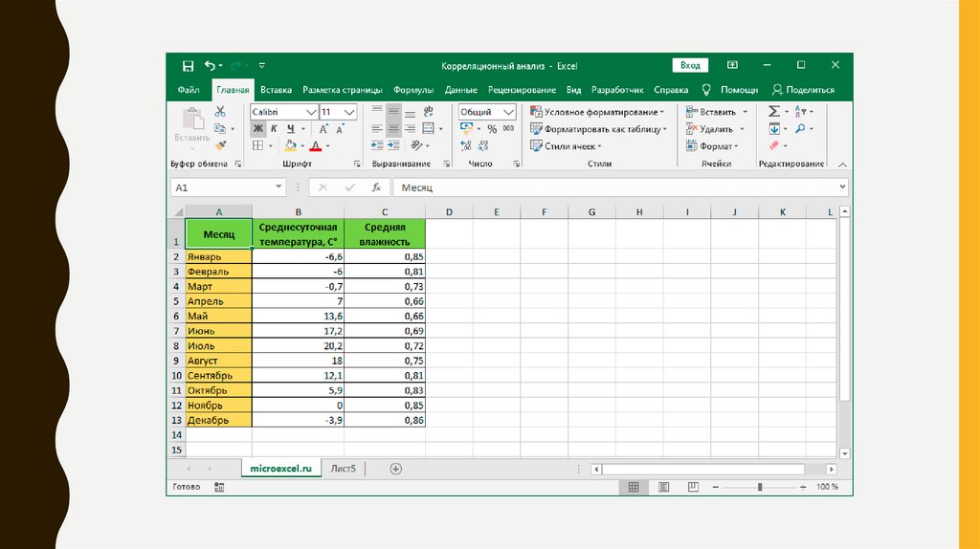The width and height of the screenshot is (980, 549).
Task: Click the Format Painter brush icon
Action: pos(220,145)
